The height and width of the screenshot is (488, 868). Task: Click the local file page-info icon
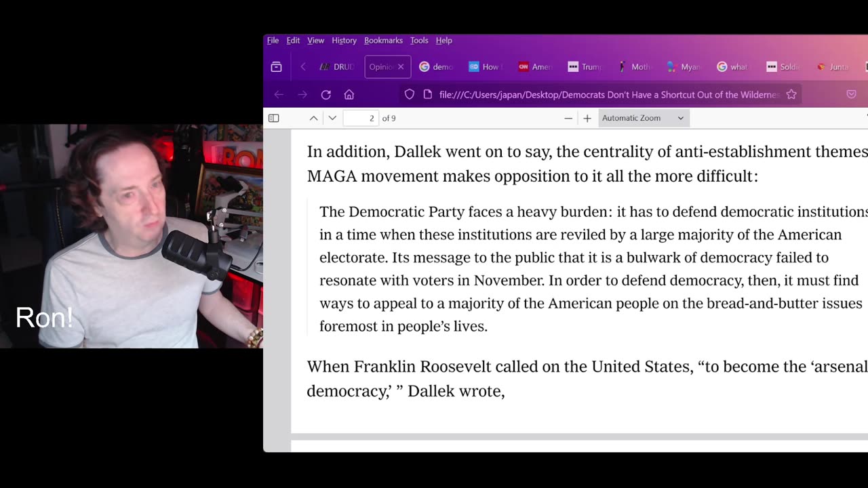coord(428,95)
